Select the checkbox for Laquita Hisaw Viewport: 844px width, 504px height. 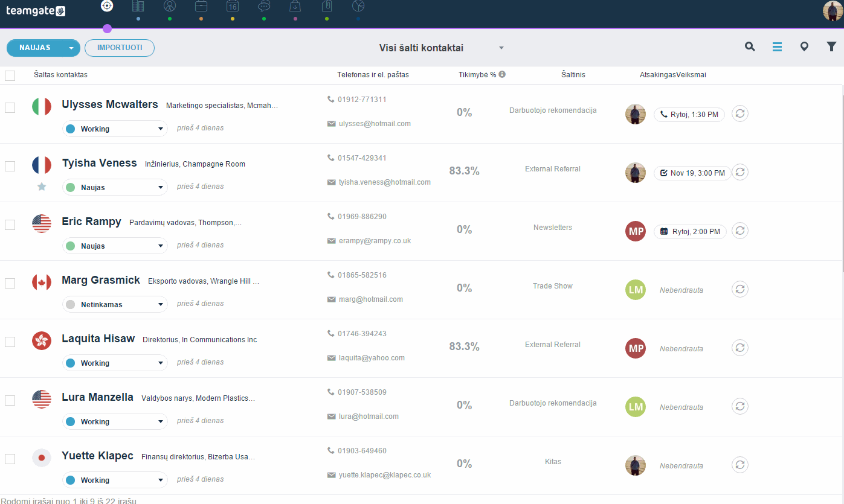tap(10, 342)
